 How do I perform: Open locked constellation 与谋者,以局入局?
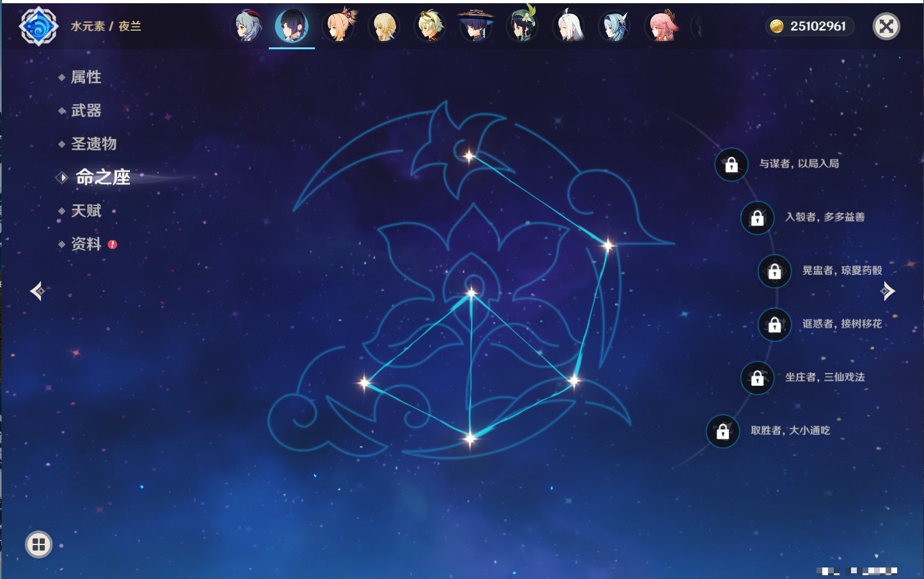coord(731,165)
